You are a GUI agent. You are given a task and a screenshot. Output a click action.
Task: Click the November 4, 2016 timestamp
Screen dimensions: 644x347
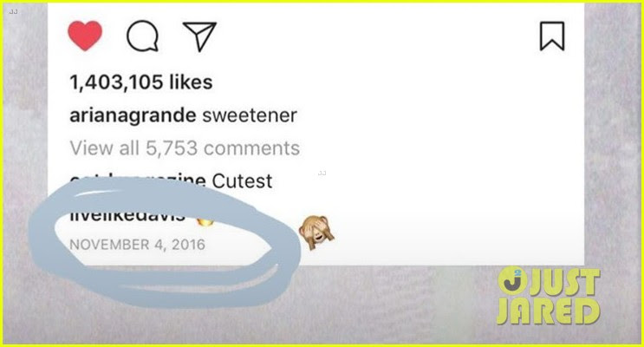click(x=137, y=245)
